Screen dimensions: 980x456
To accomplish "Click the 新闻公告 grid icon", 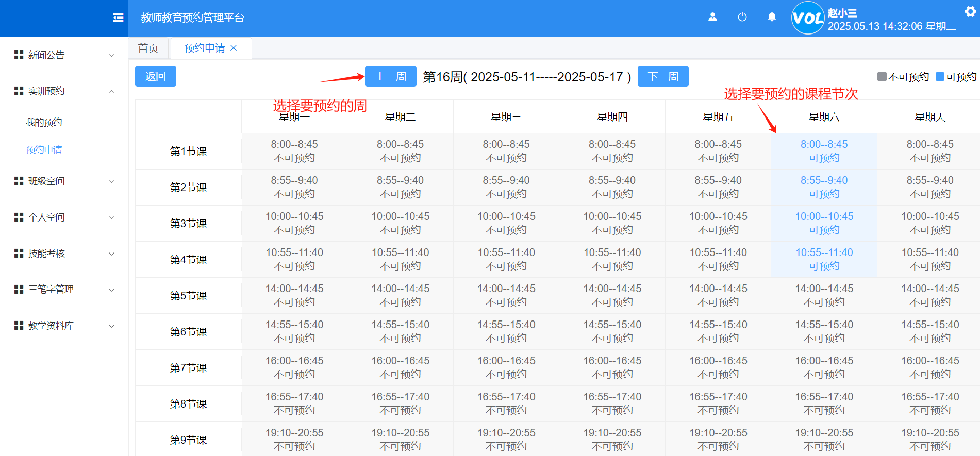I will (x=19, y=55).
